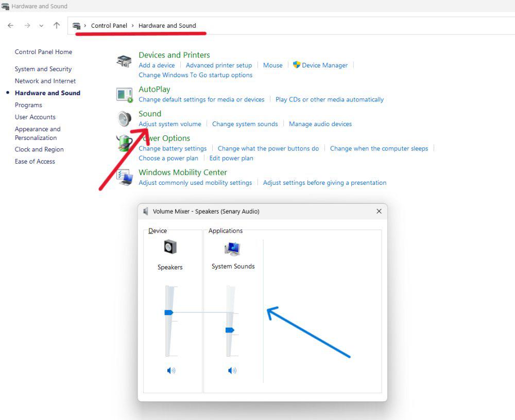Viewport: 515px width, 420px height.
Task: Open Control Panel Home
Action: (43, 52)
